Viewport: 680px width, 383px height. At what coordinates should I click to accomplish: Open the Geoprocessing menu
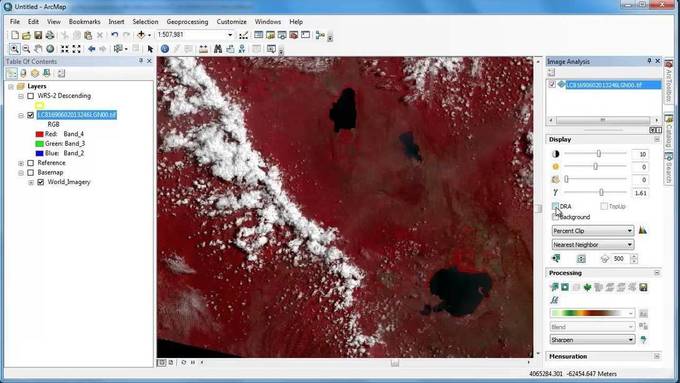pyautogui.click(x=187, y=22)
